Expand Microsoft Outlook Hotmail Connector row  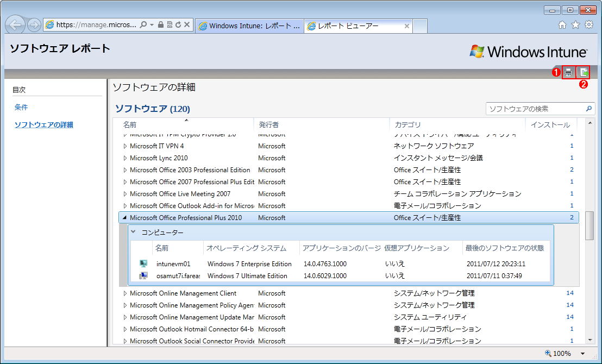pyautogui.click(x=125, y=329)
